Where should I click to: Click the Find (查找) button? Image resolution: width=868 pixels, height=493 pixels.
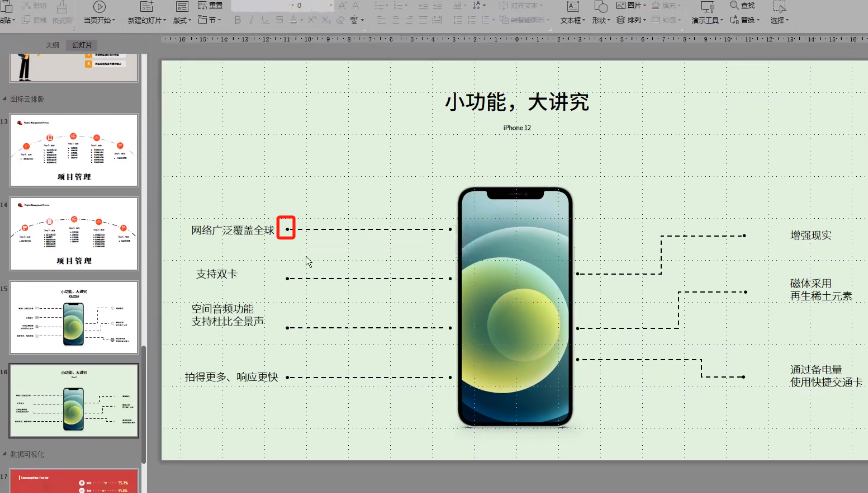(743, 6)
